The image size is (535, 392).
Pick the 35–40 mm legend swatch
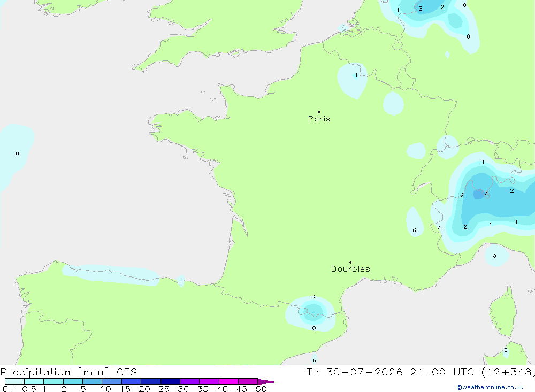pyautogui.click(x=209, y=381)
